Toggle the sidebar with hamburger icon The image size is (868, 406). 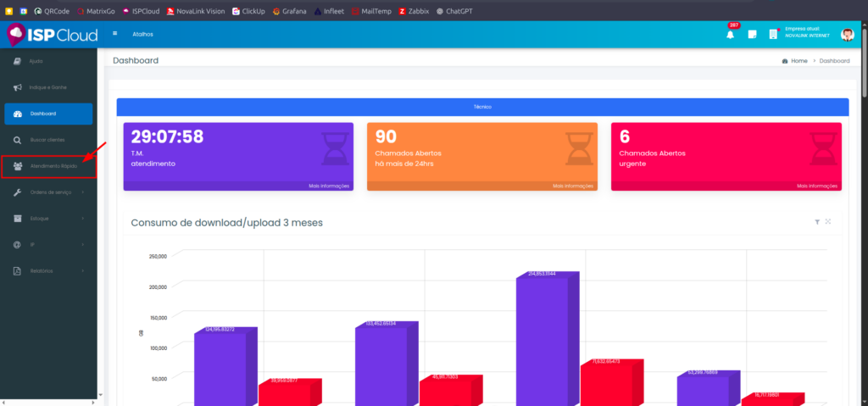[115, 34]
